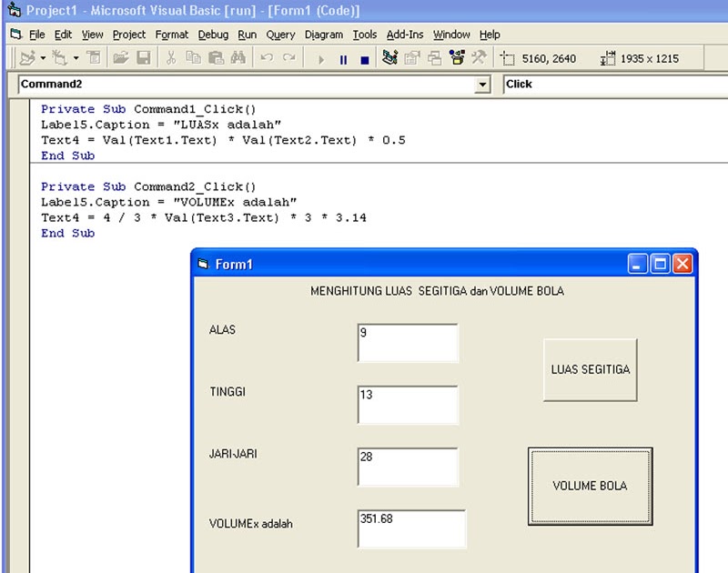Click the Paste clipboard icon
The width and height of the screenshot is (728, 573).
point(216,58)
